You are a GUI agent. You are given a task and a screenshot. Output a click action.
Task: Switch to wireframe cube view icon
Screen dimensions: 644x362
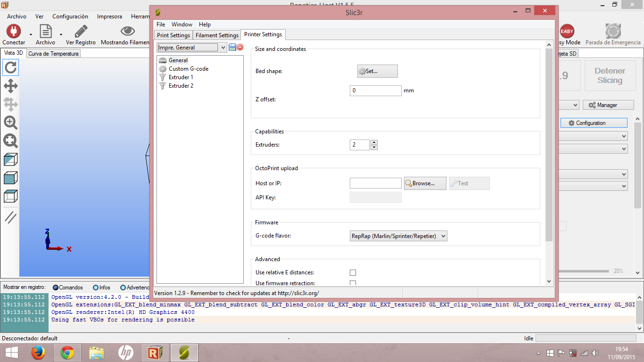click(10, 196)
